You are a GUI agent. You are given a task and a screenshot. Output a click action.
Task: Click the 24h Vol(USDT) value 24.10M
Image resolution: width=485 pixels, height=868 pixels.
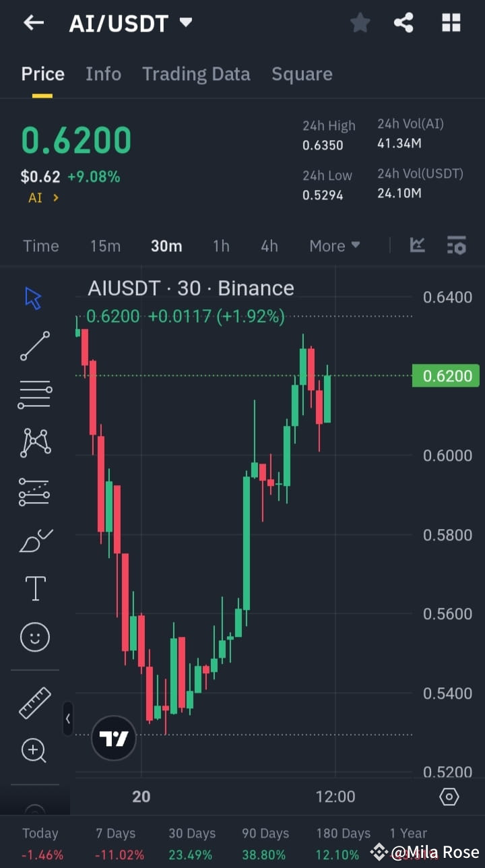(x=399, y=193)
